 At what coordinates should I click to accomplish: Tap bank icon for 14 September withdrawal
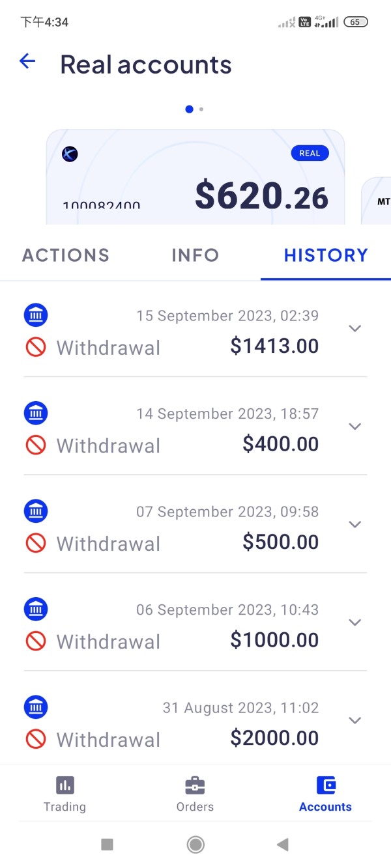(x=36, y=413)
